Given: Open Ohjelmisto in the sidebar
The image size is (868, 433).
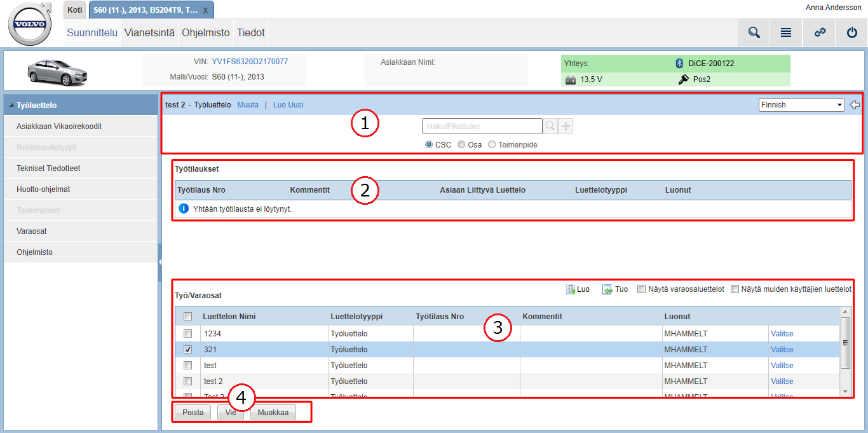Looking at the screenshot, I should 81,252.
